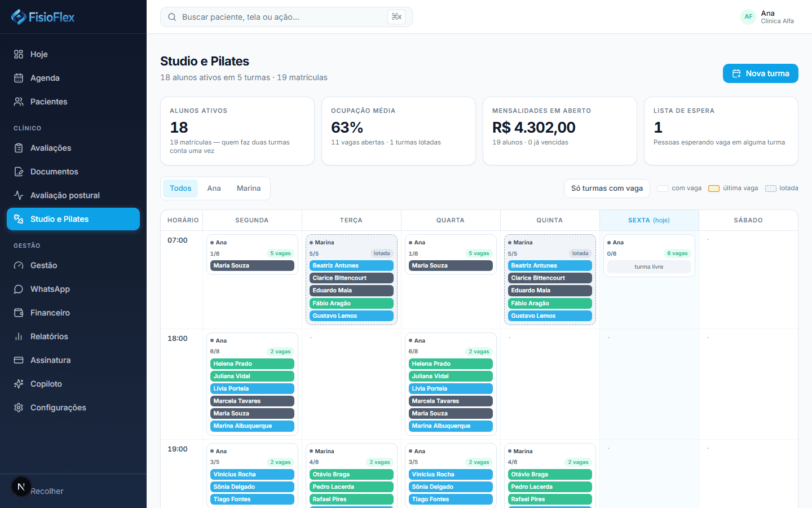
Task: Click the Segunda column header
Action: pos(252,220)
